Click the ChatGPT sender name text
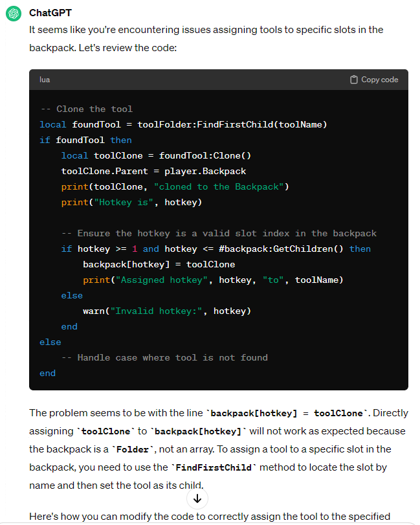Image resolution: width=420 pixels, height=525 pixels. point(50,12)
